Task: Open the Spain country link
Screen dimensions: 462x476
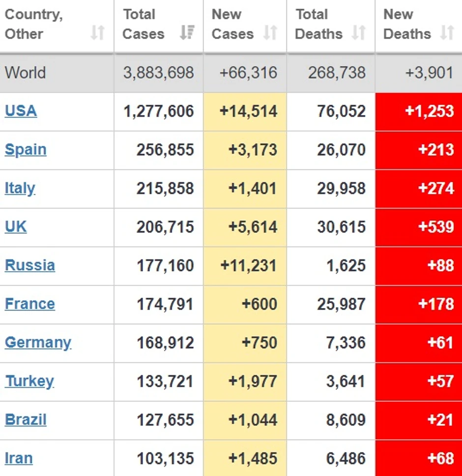Action: [26, 149]
